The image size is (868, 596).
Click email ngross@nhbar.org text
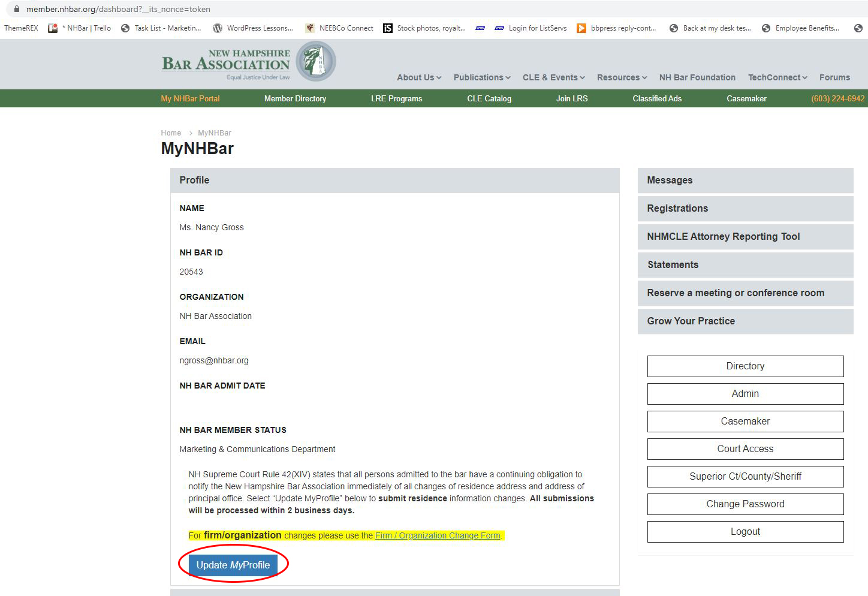(214, 360)
